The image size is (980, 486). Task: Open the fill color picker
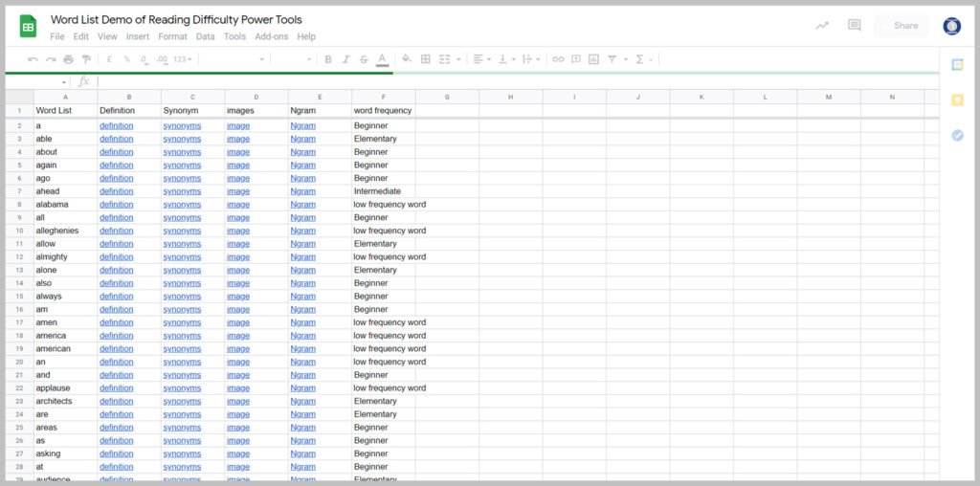pos(406,59)
